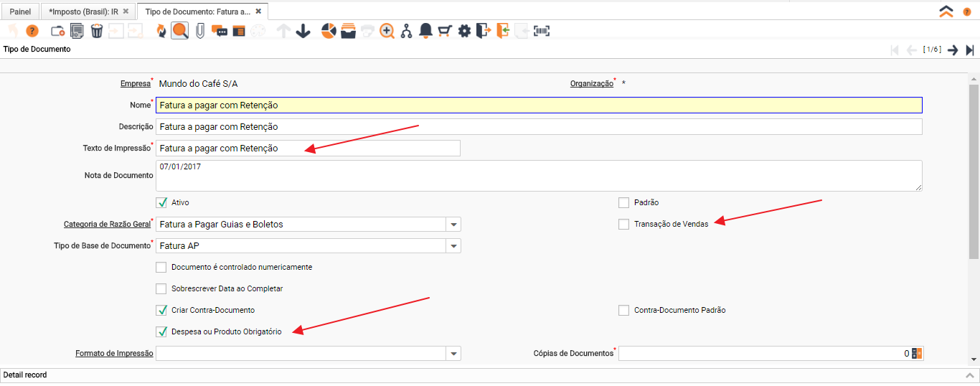Open calculator button beside Cópias de Documentos
The height and width of the screenshot is (386, 980).
pos(917,353)
